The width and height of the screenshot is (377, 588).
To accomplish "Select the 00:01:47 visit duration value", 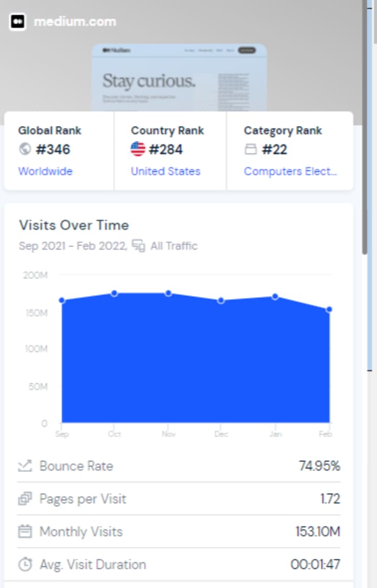I will tap(315, 564).
